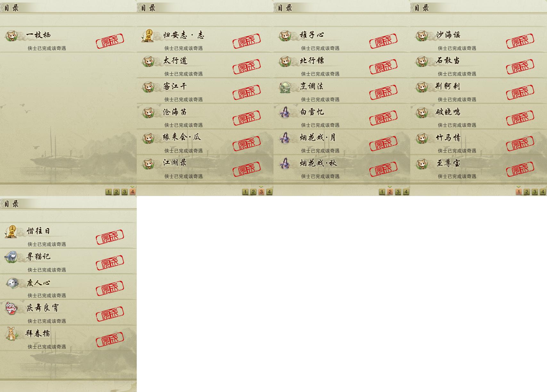Select the lady portrait icon for 白雪忆
The width and height of the screenshot is (547, 392).
coord(285,112)
